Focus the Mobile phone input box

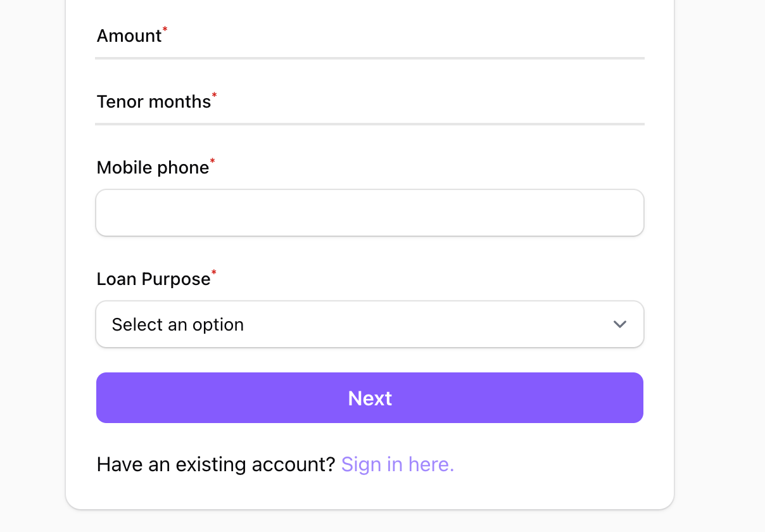[x=369, y=213]
